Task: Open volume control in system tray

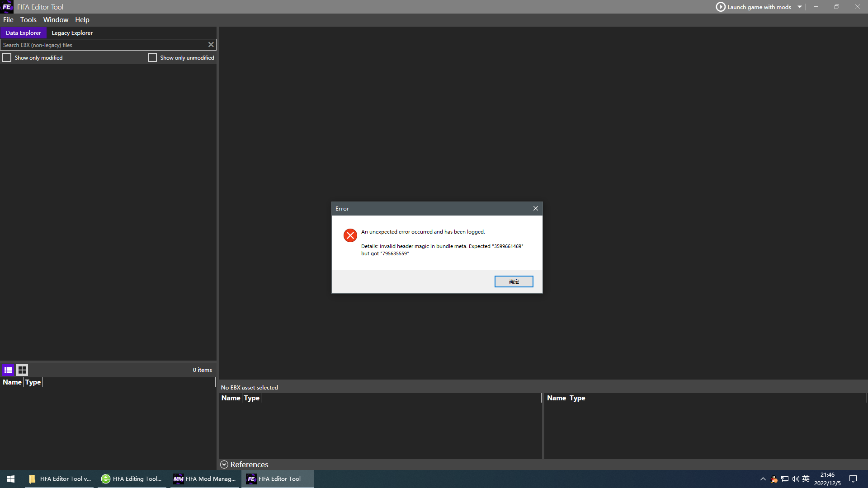Action: pyautogui.click(x=795, y=479)
